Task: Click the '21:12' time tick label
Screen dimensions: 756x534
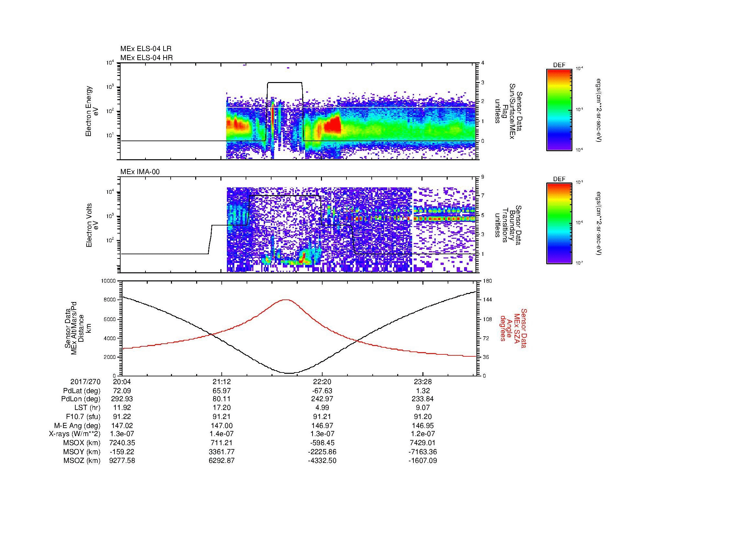Action: [222, 382]
